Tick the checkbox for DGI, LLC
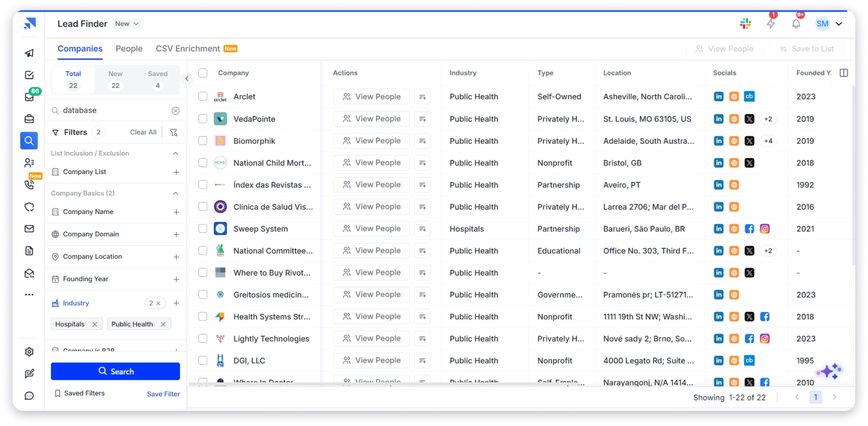 point(203,361)
